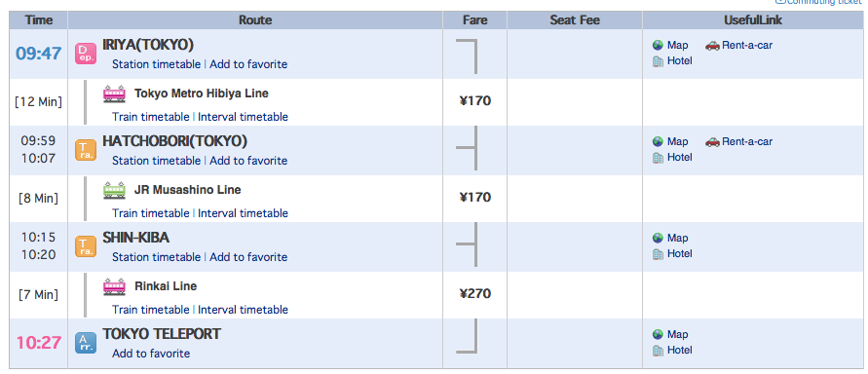Click the Rinkai Line train icon
Image resolution: width=868 pixels, height=374 pixels.
click(x=115, y=287)
